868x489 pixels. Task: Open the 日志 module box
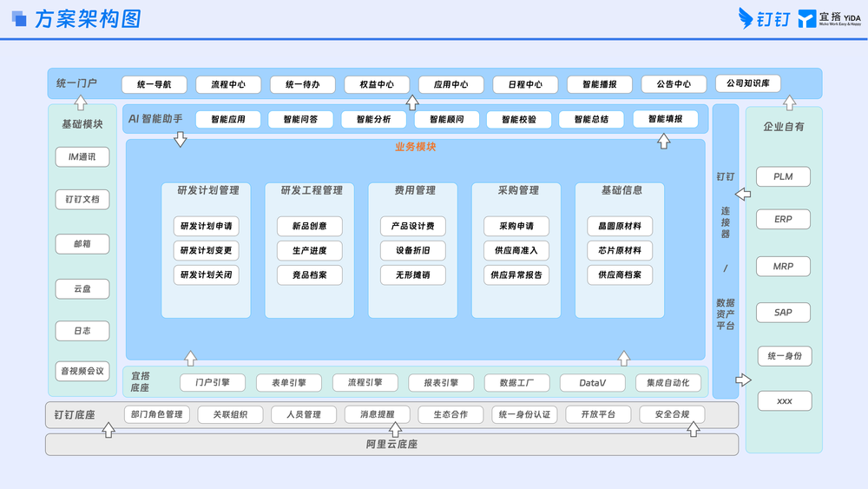pyautogui.click(x=82, y=331)
